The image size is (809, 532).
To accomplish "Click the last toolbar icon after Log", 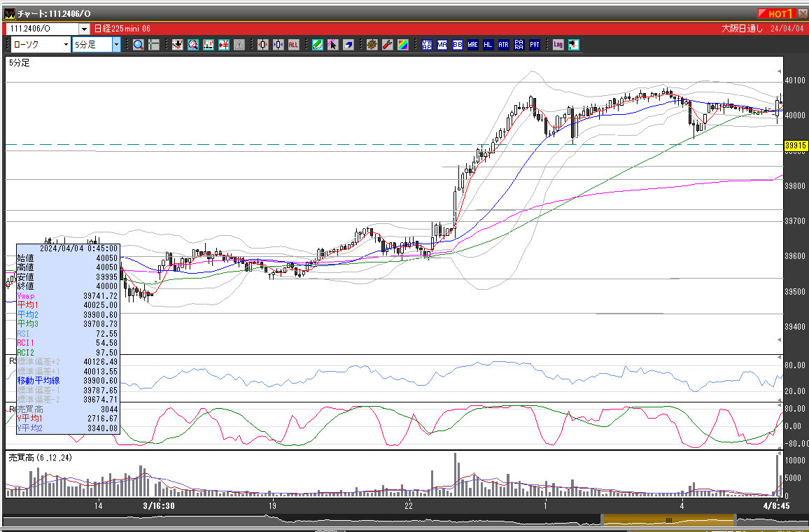I will [x=573, y=45].
